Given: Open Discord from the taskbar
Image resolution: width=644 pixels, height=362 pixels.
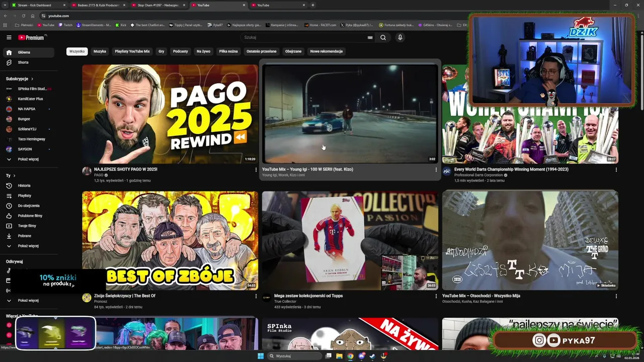Looking at the screenshot, I should (361, 356).
